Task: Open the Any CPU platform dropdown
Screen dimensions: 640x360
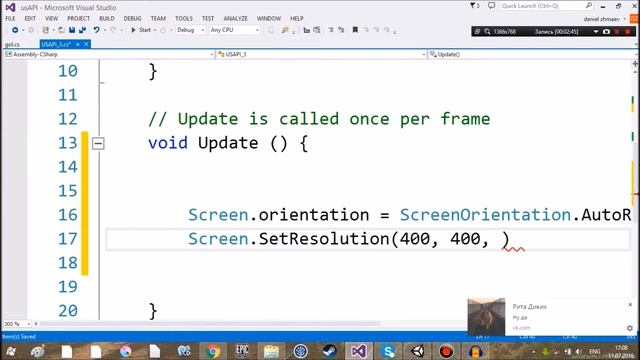Action: tap(234, 30)
